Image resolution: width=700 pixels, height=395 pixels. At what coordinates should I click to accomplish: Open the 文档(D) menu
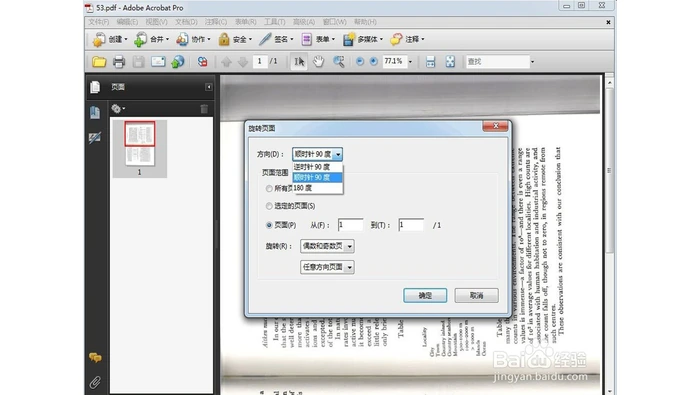pyautogui.click(x=186, y=22)
